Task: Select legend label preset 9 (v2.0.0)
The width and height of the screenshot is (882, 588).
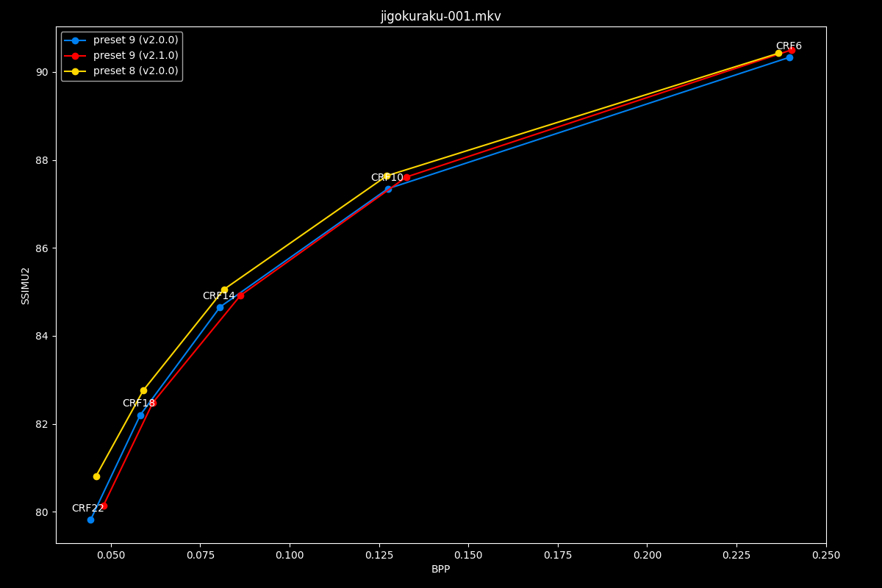Action: coord(135,40)
